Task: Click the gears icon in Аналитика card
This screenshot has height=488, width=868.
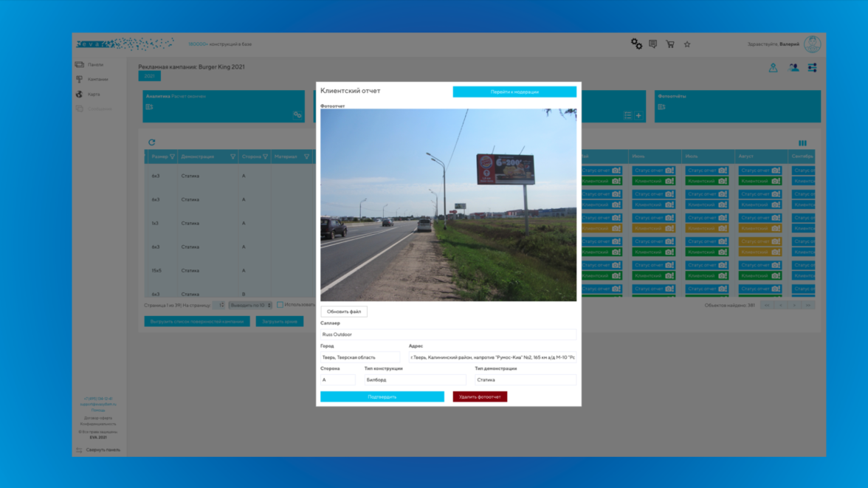Action: (x=297, y=114)
